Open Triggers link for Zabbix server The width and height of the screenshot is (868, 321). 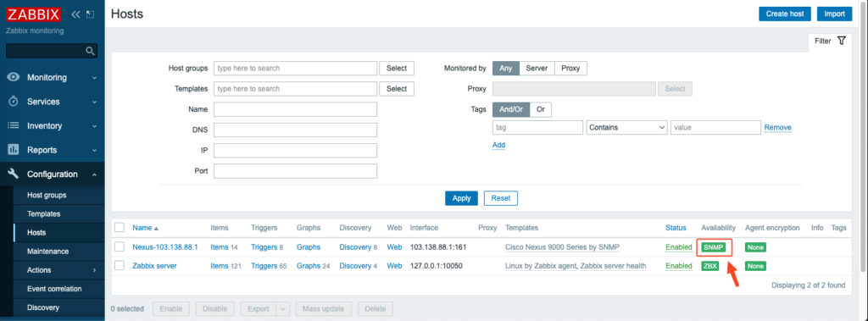click(264, 266)
